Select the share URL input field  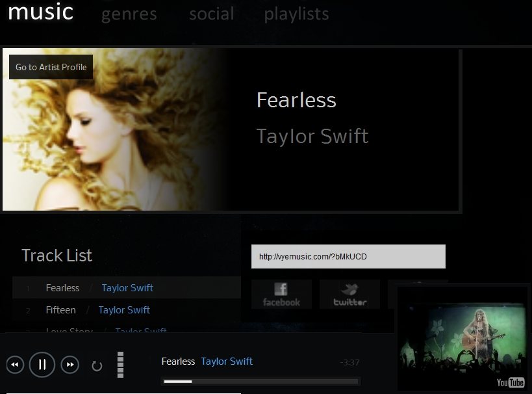348,256
